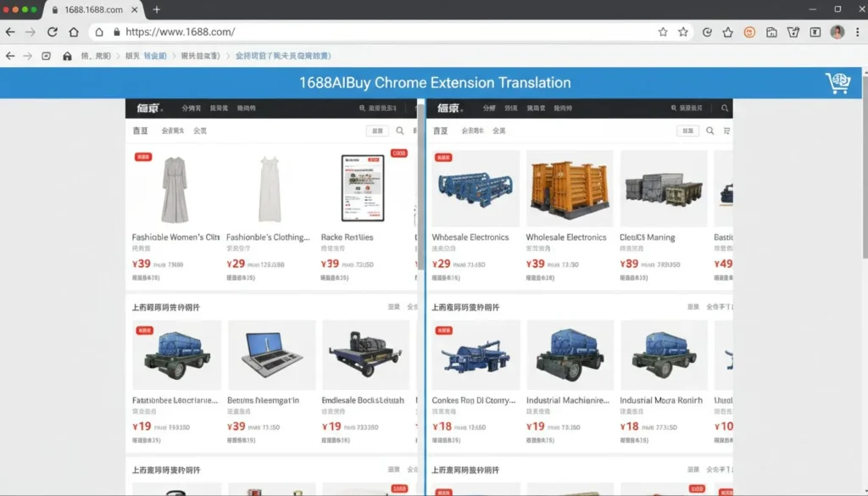Click the laptop product image
The image size is (868, 496).
pos(271,354)
